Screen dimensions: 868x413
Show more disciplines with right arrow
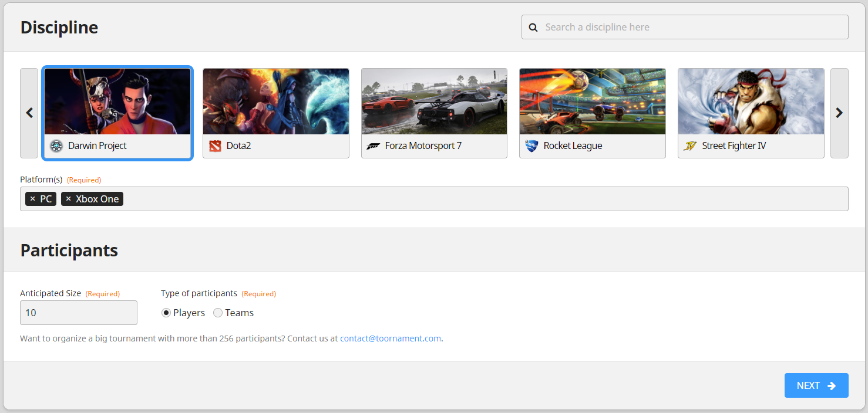tap(839, 113)
